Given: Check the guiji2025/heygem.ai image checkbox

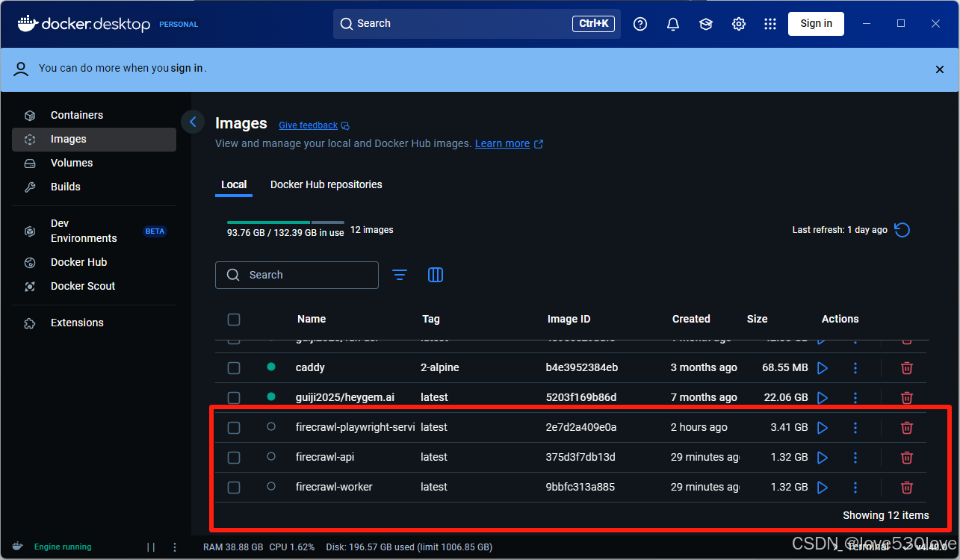Looking at the screenshot, I should click(x=234, y=398).
